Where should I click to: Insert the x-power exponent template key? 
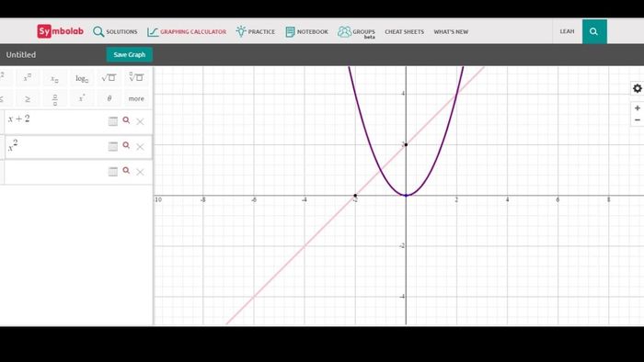tap(28, 77)
